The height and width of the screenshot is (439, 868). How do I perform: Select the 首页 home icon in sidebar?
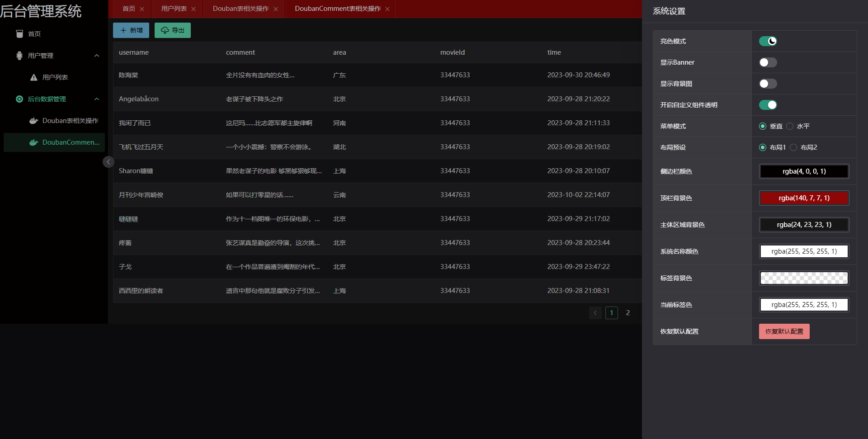tap(19, 33)
